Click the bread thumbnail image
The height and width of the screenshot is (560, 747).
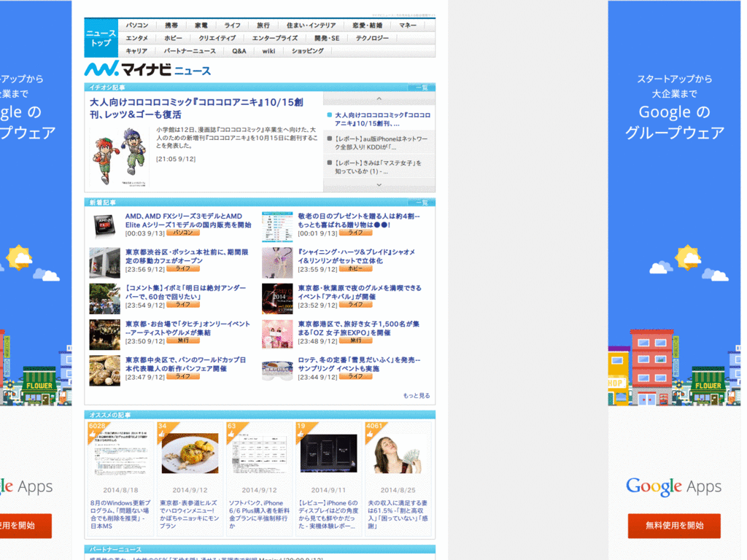104,370
